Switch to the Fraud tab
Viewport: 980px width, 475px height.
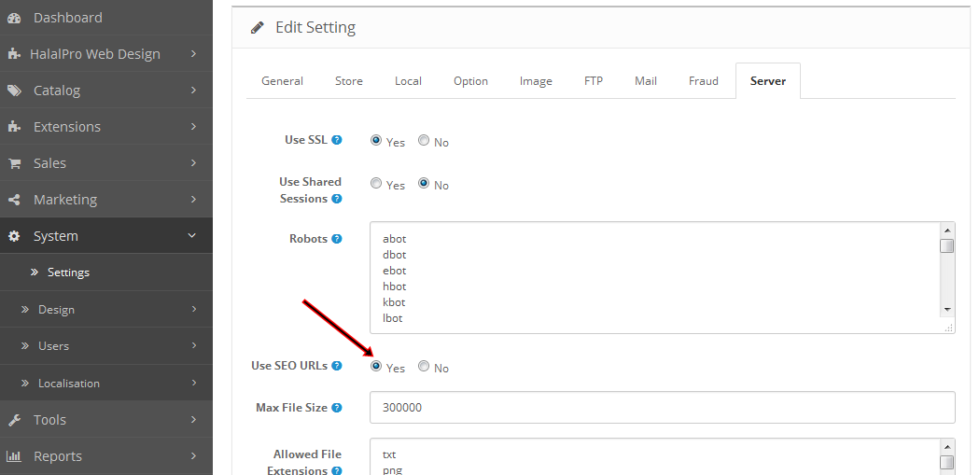click(704, 80)
